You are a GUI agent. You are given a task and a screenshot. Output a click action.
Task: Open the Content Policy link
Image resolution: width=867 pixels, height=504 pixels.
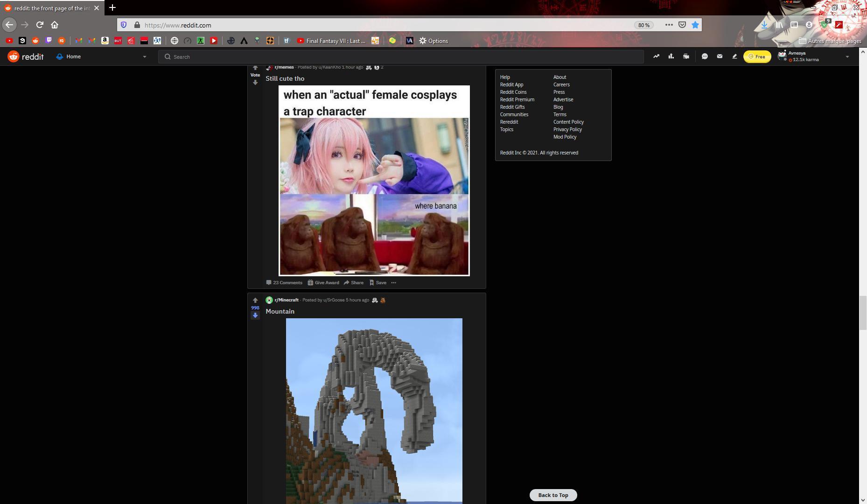[x=568, y=122]
